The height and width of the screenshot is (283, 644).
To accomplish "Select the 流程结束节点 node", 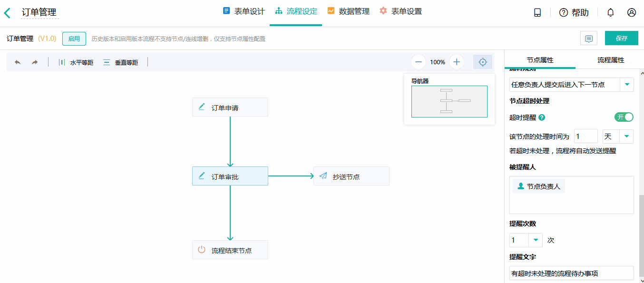I will 230,250.
